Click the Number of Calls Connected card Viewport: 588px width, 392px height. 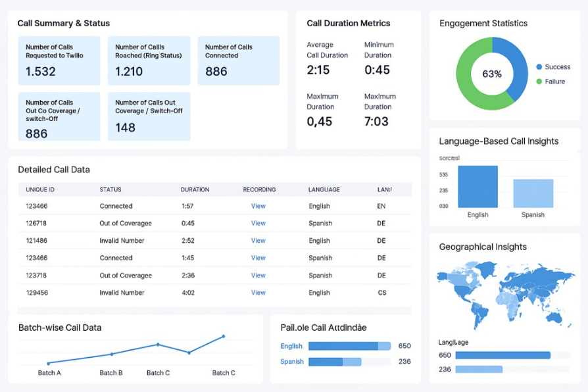tap(238, 60)
